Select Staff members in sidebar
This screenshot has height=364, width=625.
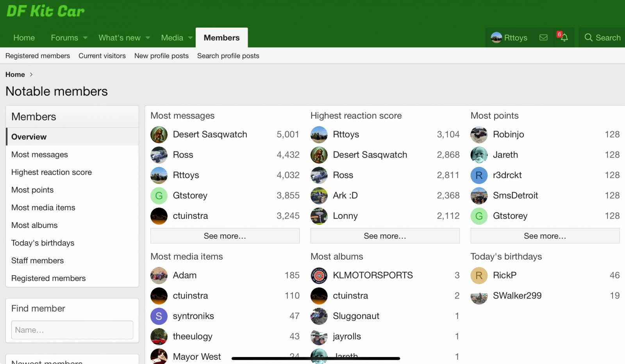coord(72,261)
